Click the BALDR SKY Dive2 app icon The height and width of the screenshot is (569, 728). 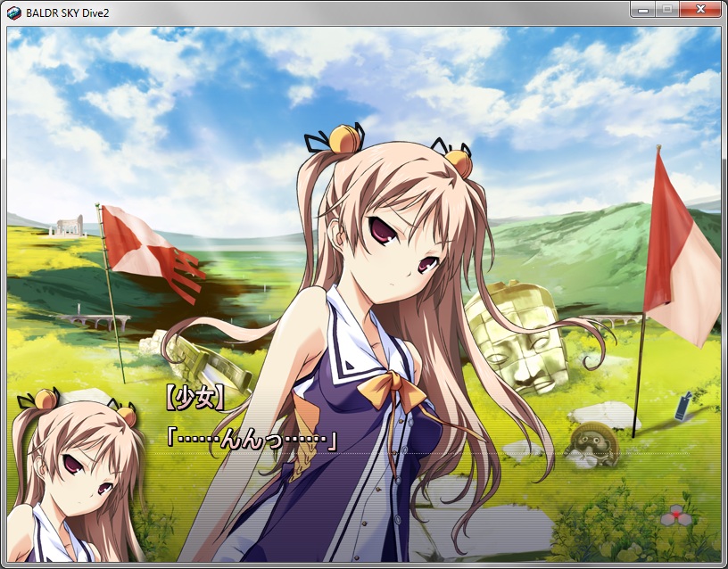(14, 13)
